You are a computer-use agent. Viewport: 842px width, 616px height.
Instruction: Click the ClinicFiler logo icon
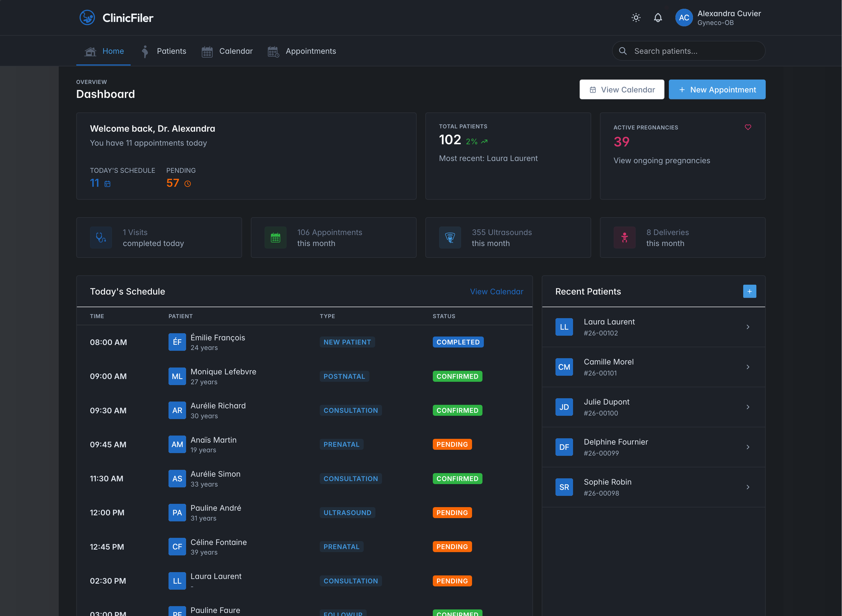point(88,18)
